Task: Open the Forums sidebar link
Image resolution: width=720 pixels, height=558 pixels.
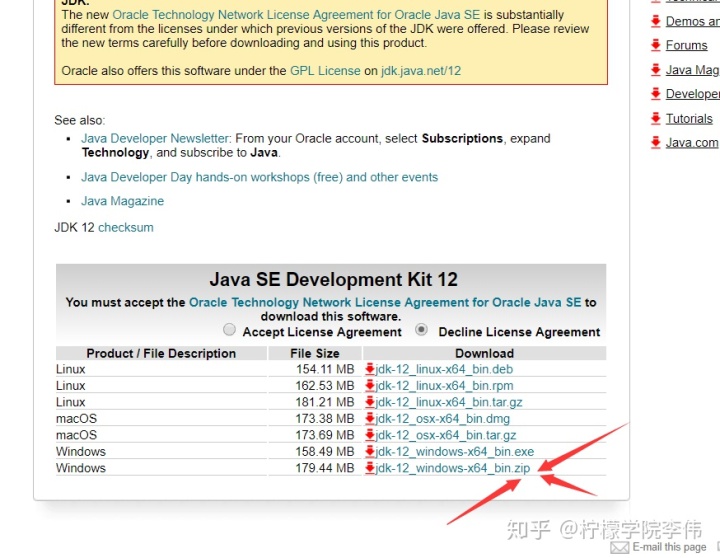Action: click(686, 45)
